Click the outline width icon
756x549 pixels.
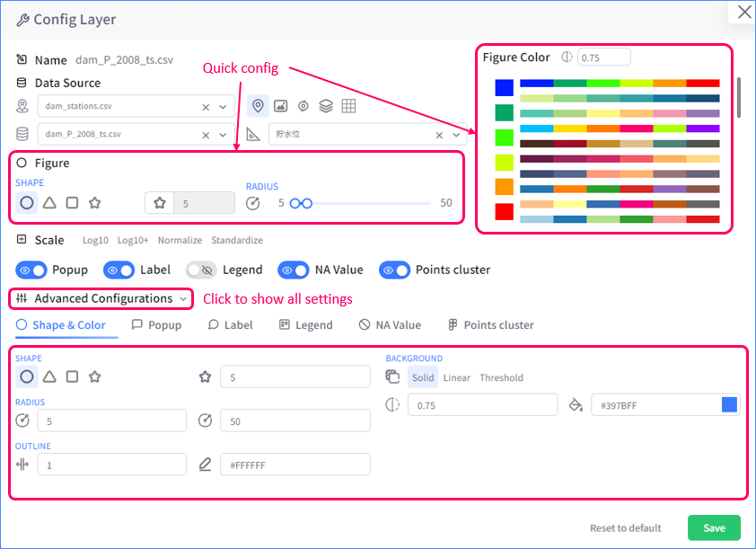[22, 465]
